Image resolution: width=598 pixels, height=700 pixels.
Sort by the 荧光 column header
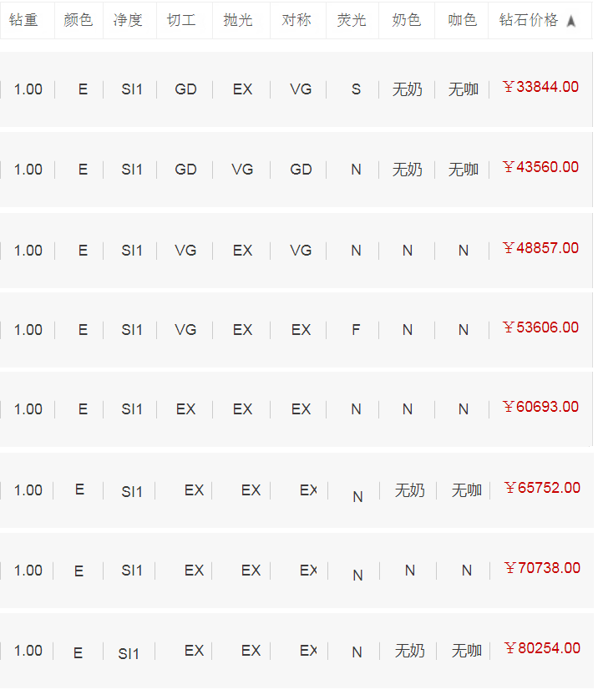pos(352,20)
